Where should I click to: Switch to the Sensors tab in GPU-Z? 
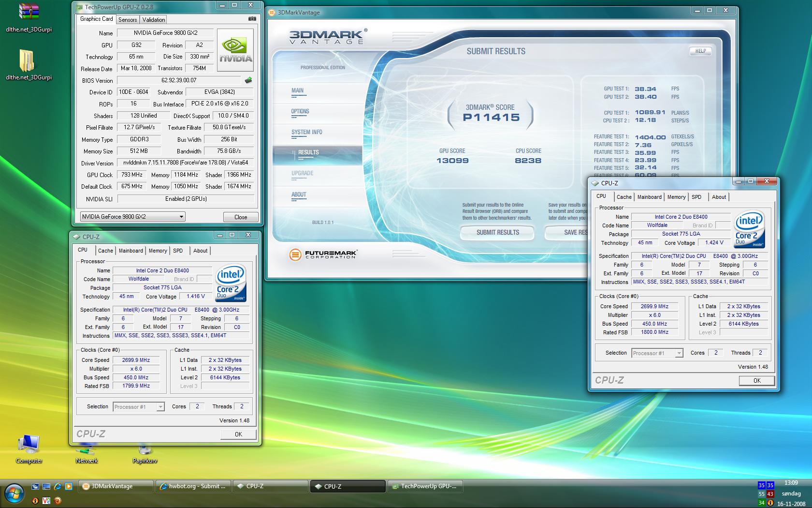pyautogui.click(x=128, y=20)
